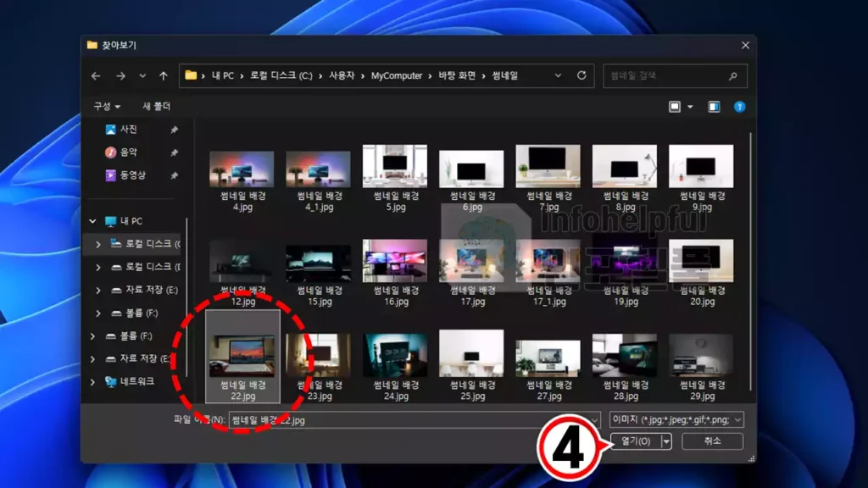Collapse the 내 PC tree node

pyautogui.click(x=92, y=221)
